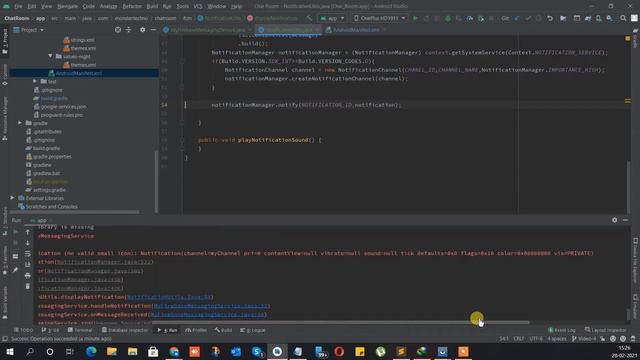Open settings gear of the Run panel
Screen dimensions: 640x360
pos(615,220)
